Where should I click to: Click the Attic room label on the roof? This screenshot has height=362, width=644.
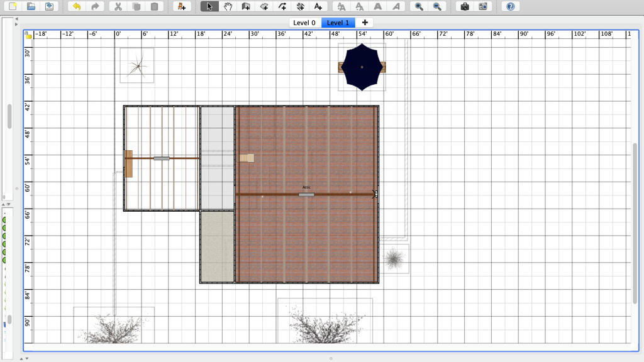pyautogui.click(x=306, y=187)
